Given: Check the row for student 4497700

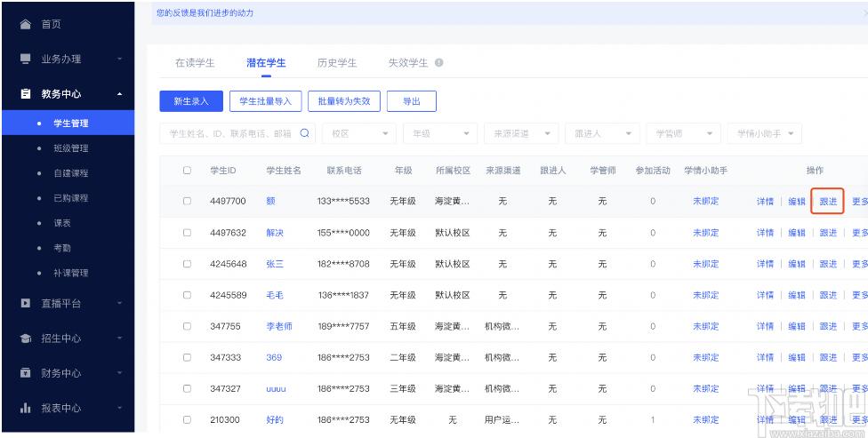Looking at the screenshot, I should (187, 202).
